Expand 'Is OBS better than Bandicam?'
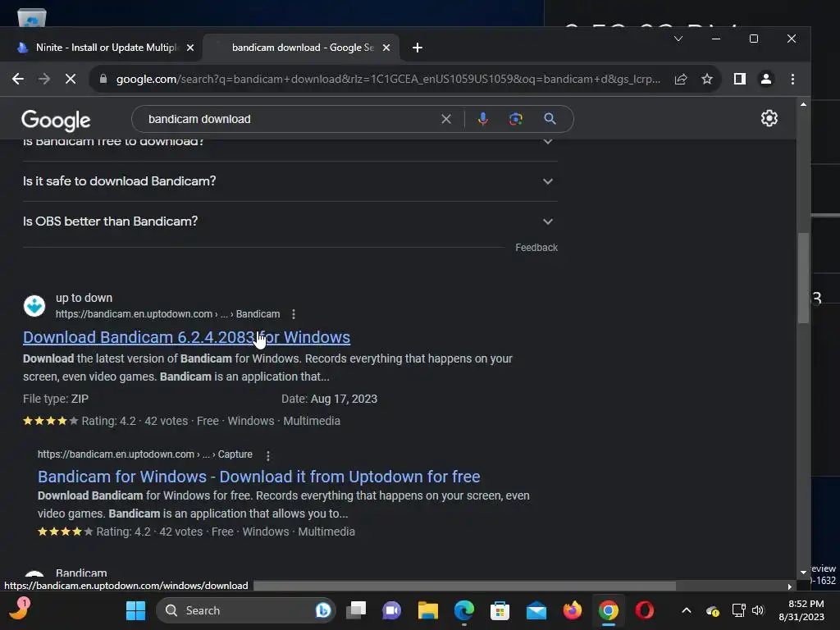 290,221
